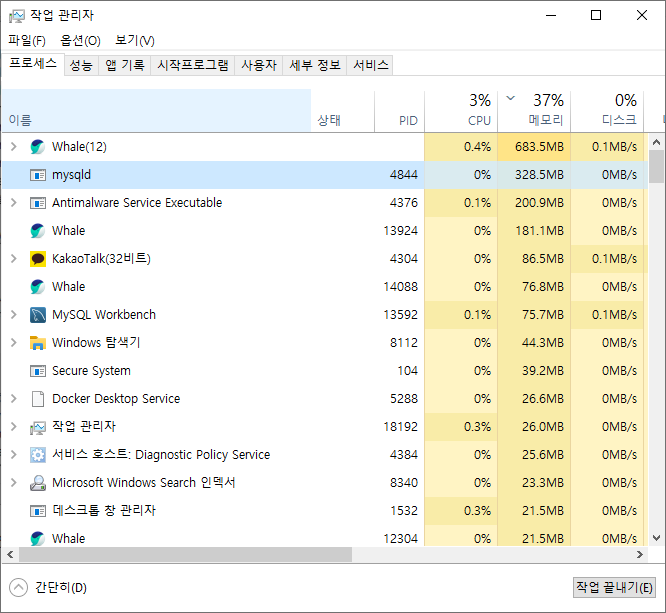Viewport: 666px width, 613px height.
Task: Expand 서비스 호스트: Diagnostic Policy Service
Action: pos(14,455)
